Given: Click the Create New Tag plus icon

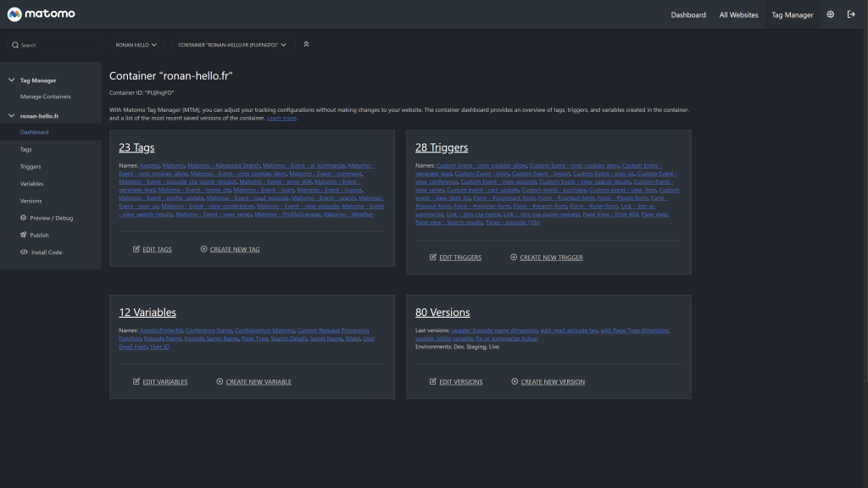Looking at the screenshot, I should coord(203,249).
